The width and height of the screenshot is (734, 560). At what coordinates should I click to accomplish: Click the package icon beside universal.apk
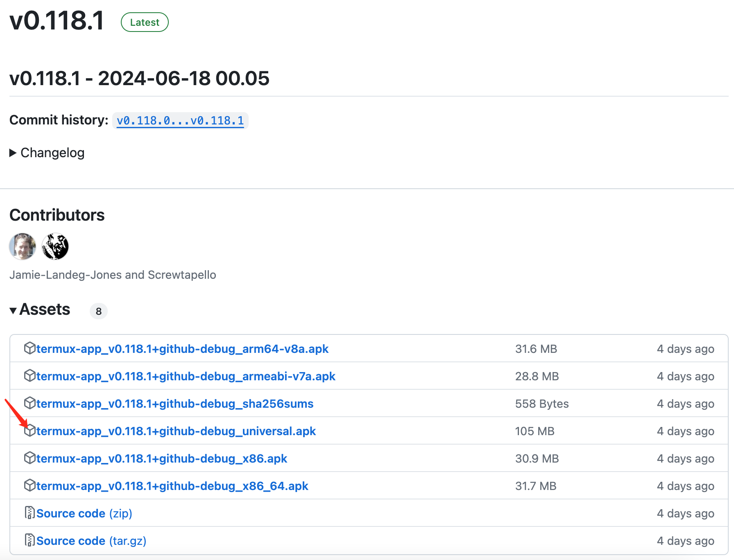pos(30,430)
